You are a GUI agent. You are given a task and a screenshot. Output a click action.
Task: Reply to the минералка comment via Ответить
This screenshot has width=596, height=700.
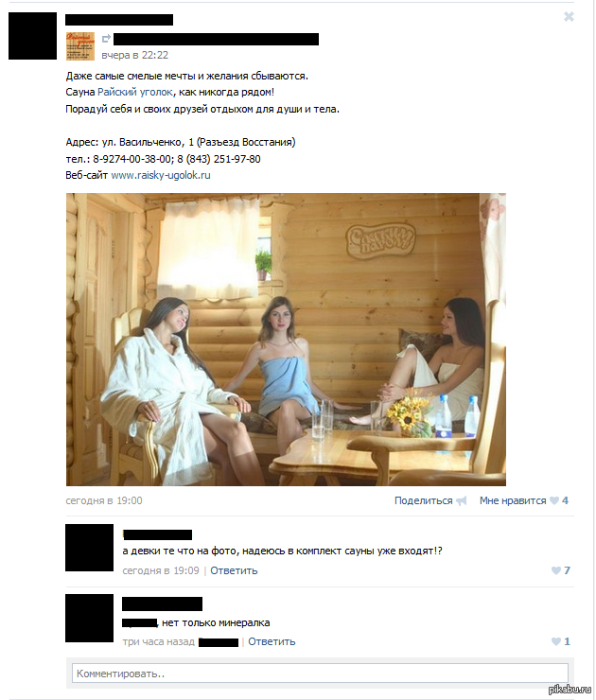click(x=272, y=641)
